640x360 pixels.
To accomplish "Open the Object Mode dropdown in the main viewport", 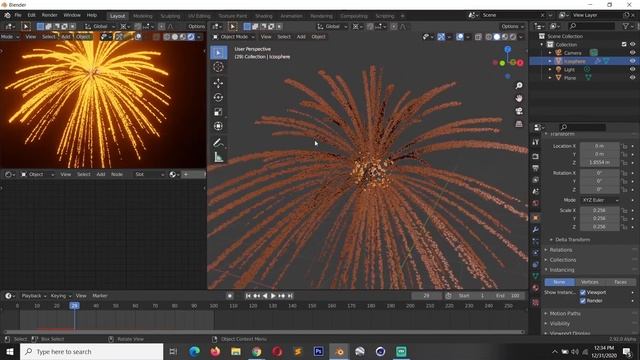I will [x=234, y=37].
